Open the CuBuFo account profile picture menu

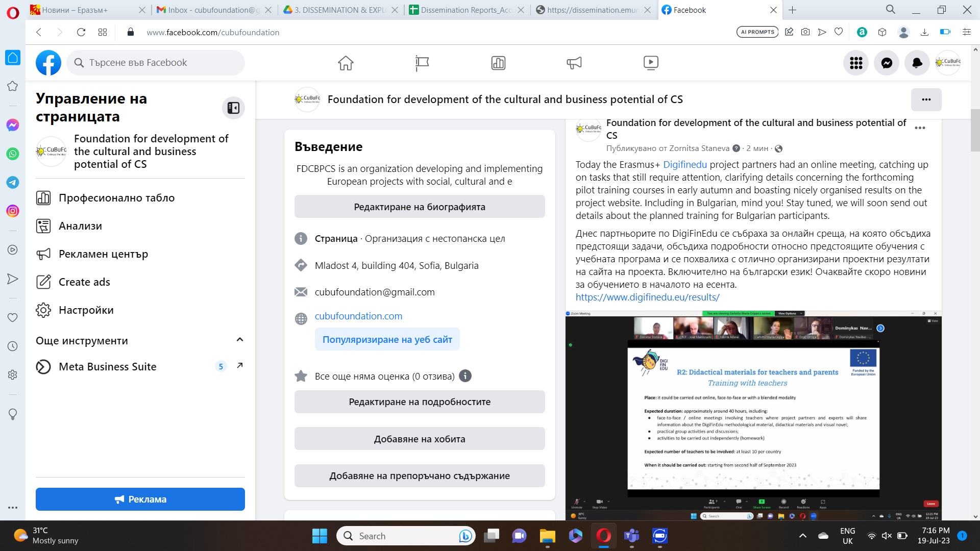pos(948,63)
